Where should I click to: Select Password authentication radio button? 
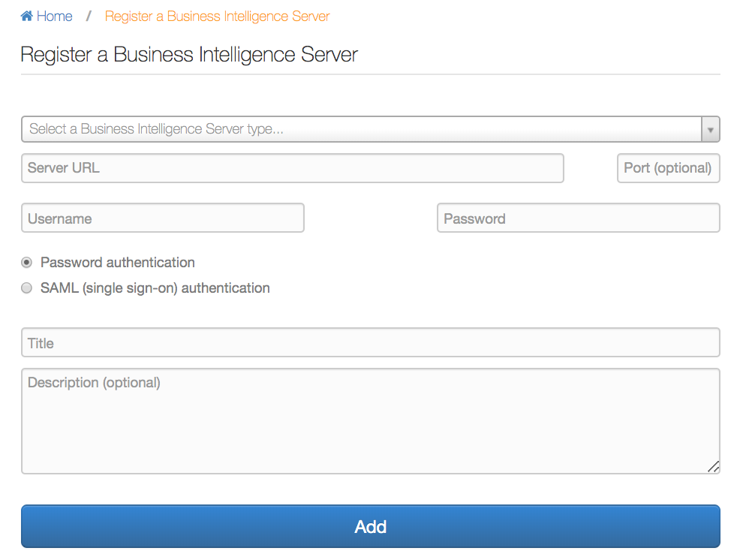pyautogui.click(x=27, y=263)
